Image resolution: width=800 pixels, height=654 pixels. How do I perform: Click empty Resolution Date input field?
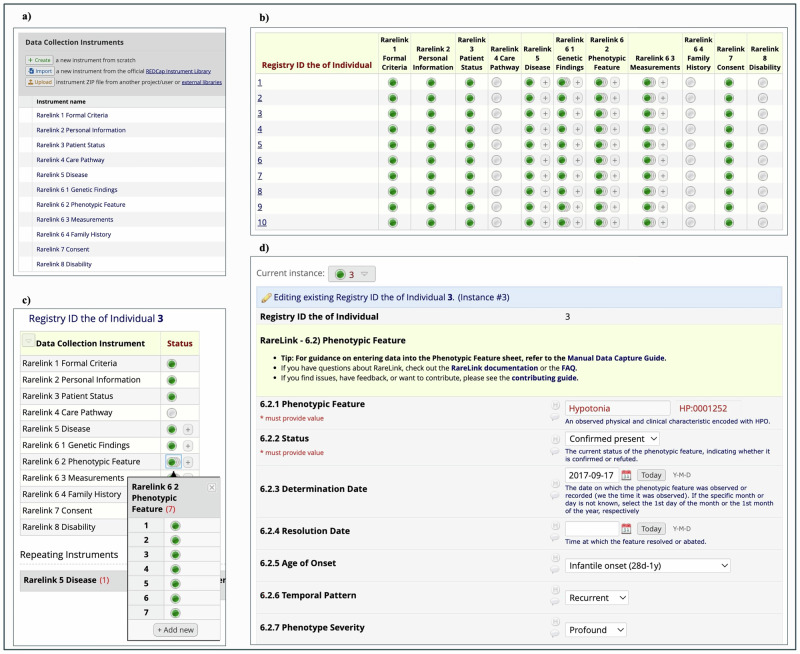[x=592, y=529]
